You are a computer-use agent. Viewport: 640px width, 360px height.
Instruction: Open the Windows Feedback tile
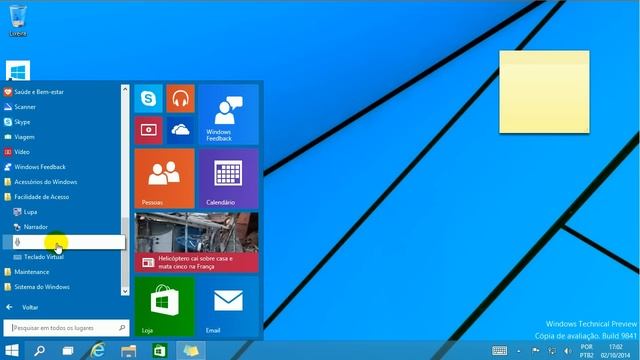(229, 114)
